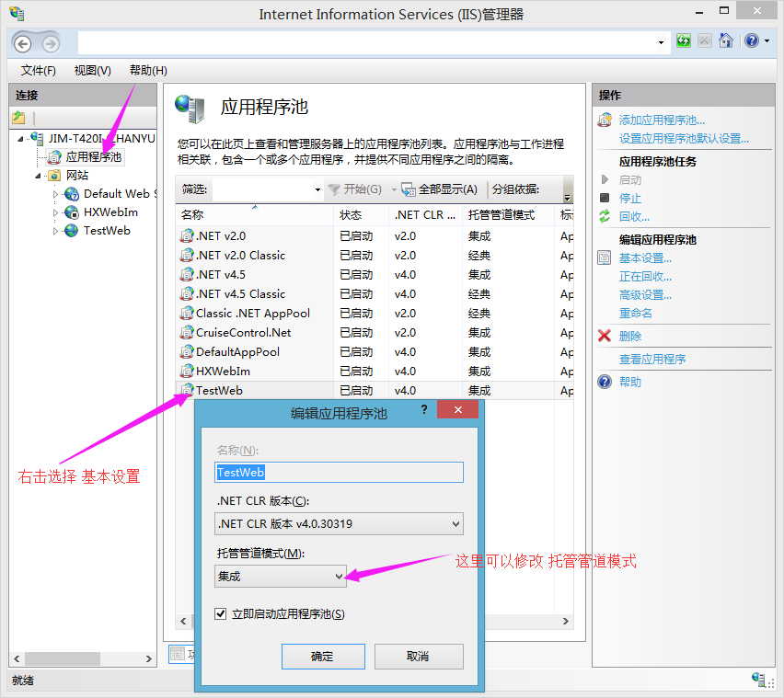Click the green 回收 recycle icon
Screen dimensions: 784x698
(x=605, y=216)
